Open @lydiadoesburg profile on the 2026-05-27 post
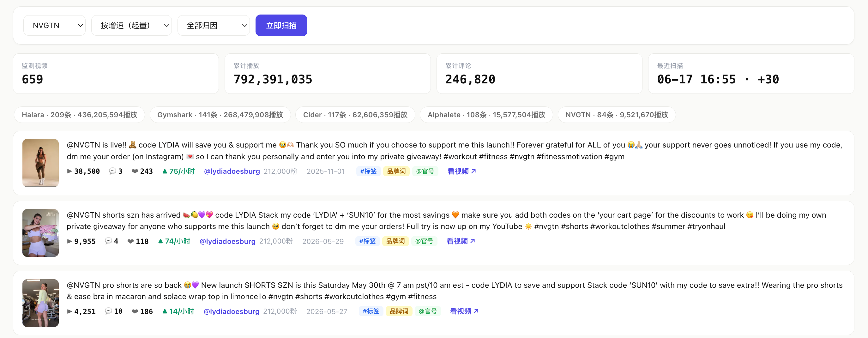Viewport: 868px width, 338px height. [232, 311]
